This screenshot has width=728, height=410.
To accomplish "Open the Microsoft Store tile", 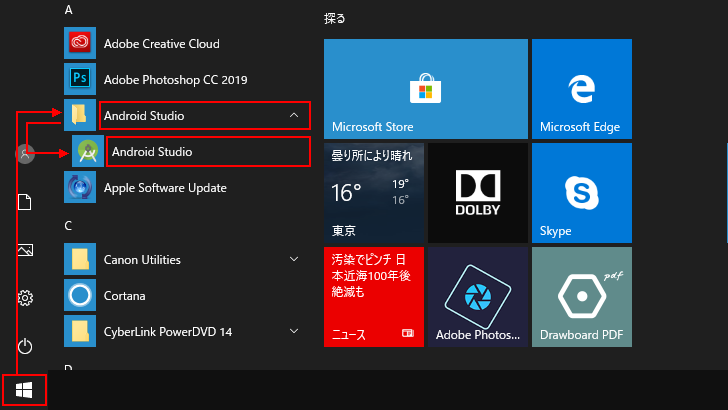I will click(x=426, y=89).
